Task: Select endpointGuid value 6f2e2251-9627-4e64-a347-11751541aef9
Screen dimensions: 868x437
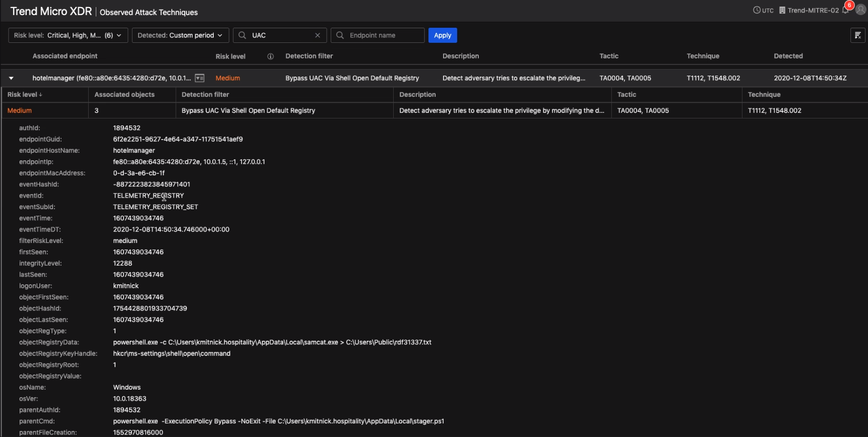Action: (178, 139)
